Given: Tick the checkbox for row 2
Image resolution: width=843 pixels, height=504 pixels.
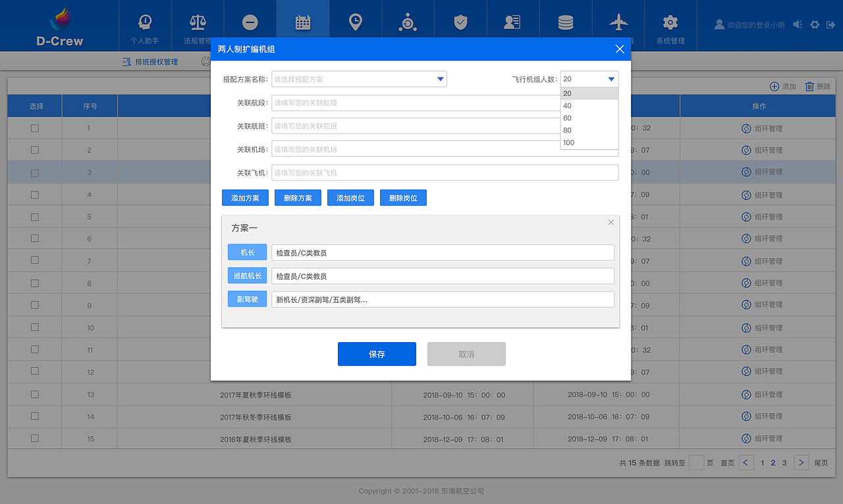Looking at the screenshot, I should point(35,151).
